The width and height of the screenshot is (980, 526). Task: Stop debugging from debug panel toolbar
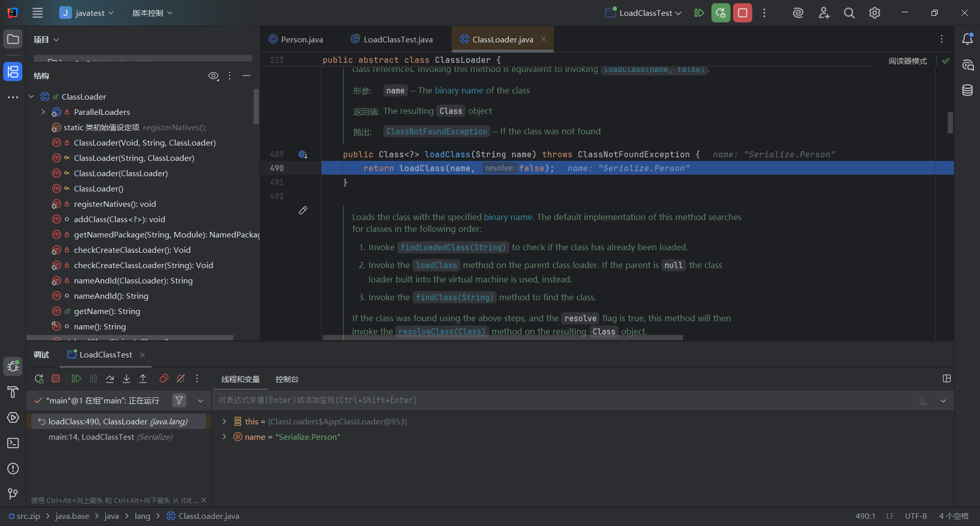[56, 378]
